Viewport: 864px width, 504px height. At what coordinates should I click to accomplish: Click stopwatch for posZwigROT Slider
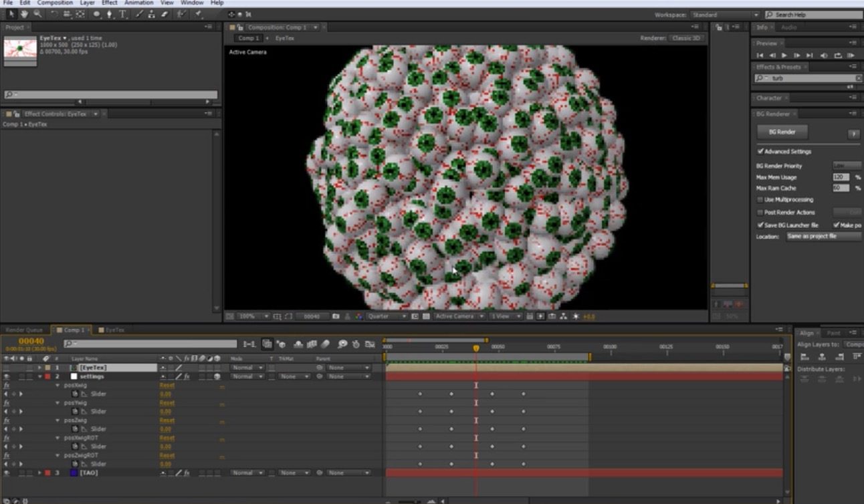coord(75,464)
